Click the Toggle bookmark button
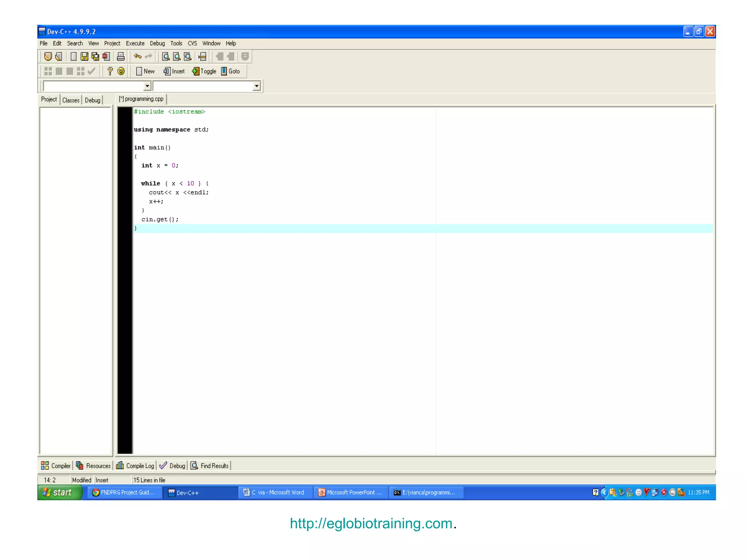Image resolution: width=747 pixels, height=560 pixels. coord(204,71)
